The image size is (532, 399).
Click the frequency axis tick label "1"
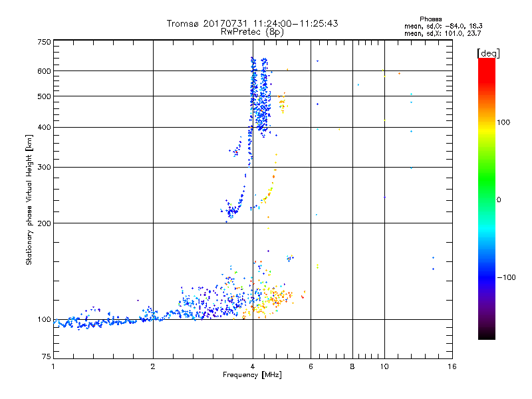(53, 366)
